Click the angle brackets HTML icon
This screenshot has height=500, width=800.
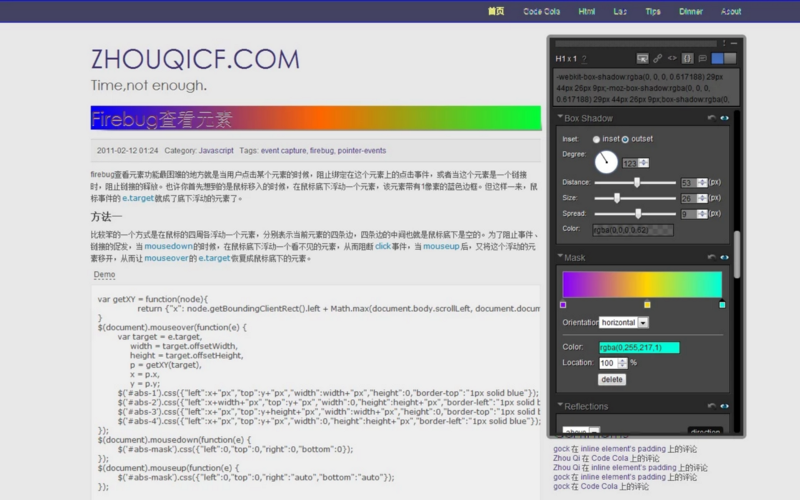tap(672, 58)
